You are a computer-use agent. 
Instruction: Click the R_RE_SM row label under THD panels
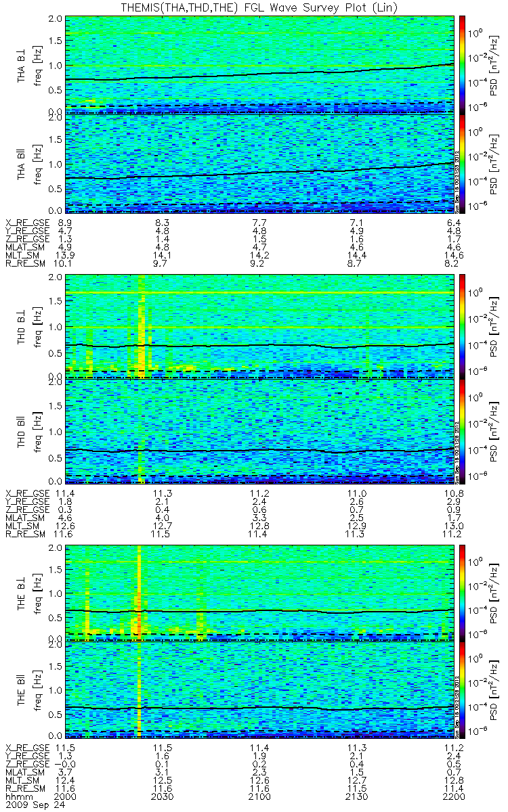[x=25, y=535]
